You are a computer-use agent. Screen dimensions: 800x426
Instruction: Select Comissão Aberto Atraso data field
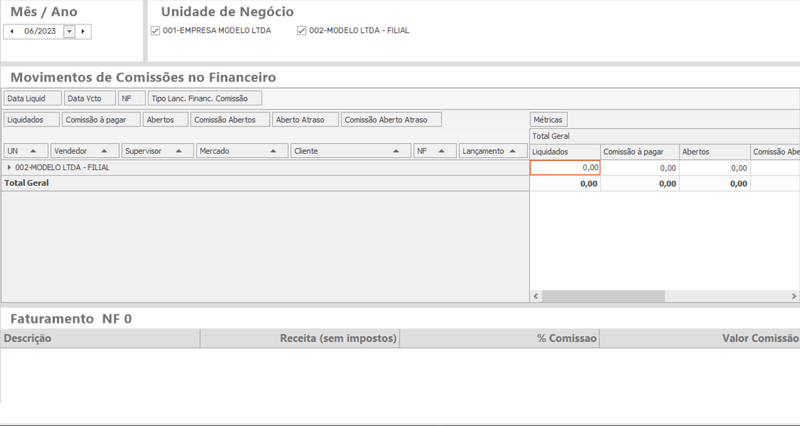coord(391,120)
